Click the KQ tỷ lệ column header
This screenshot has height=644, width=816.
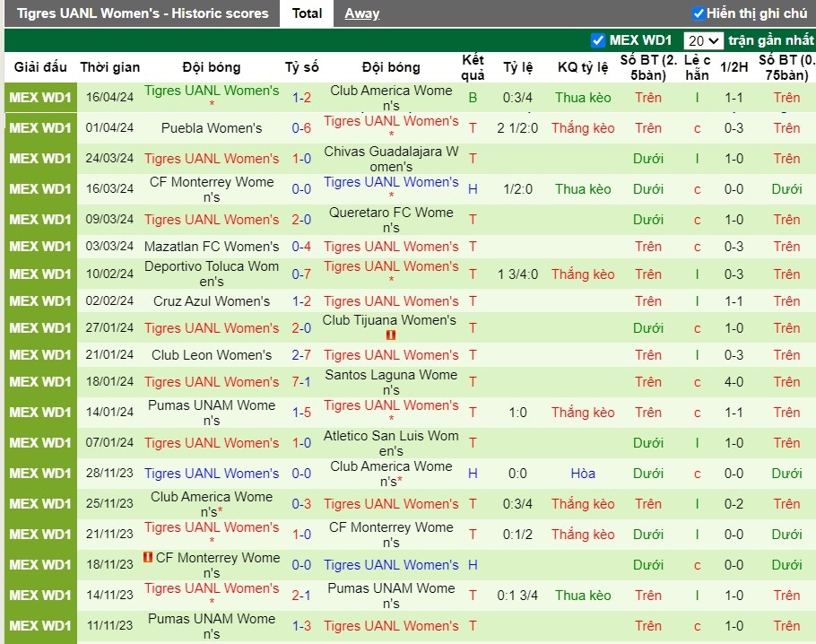(583, 67)
